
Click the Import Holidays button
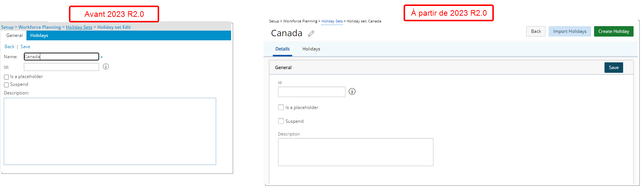(x=570, y=31)
